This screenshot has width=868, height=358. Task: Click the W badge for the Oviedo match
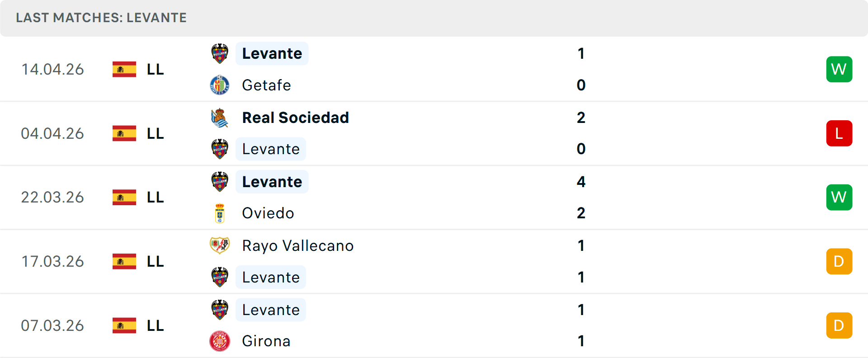click(839, 197)
